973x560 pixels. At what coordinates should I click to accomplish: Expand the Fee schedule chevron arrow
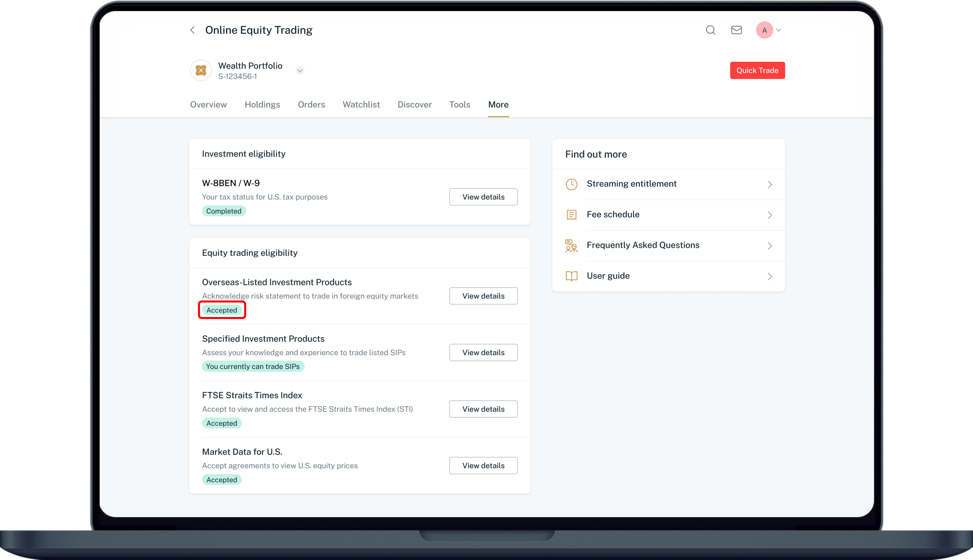(770, 215)
